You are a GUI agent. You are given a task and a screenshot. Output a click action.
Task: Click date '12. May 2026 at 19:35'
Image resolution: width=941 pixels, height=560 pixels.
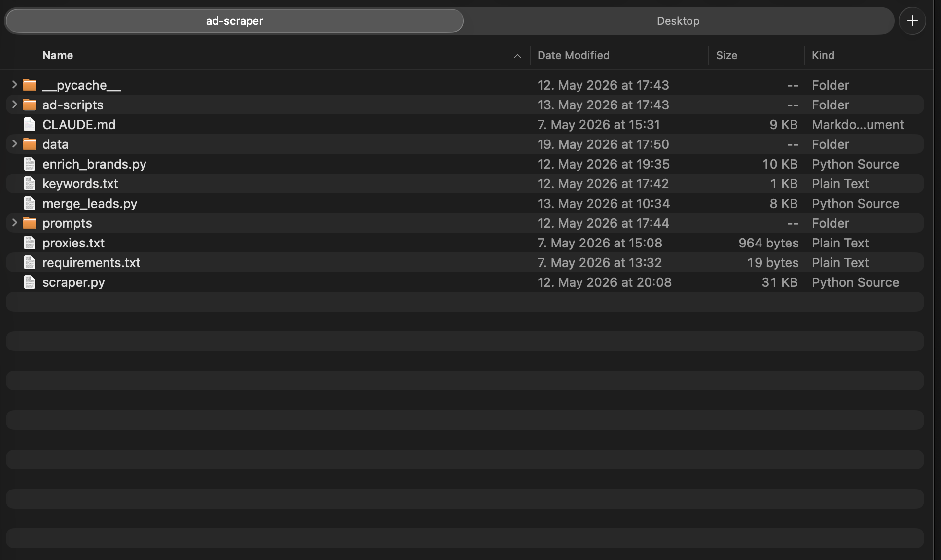pos(604,164)
